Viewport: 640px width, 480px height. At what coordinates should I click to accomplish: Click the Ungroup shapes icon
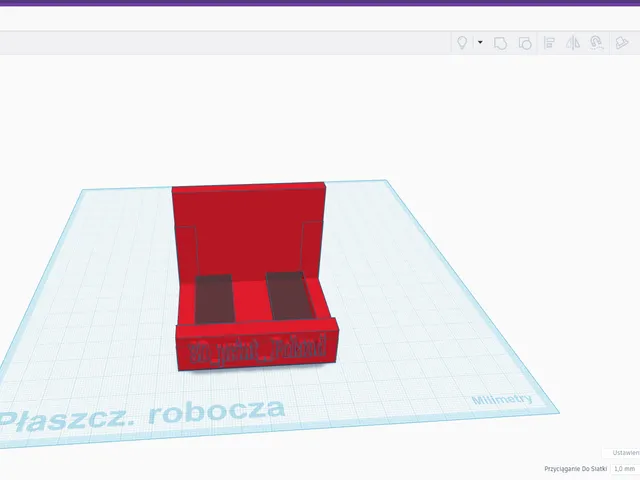(x=525, y=43)
